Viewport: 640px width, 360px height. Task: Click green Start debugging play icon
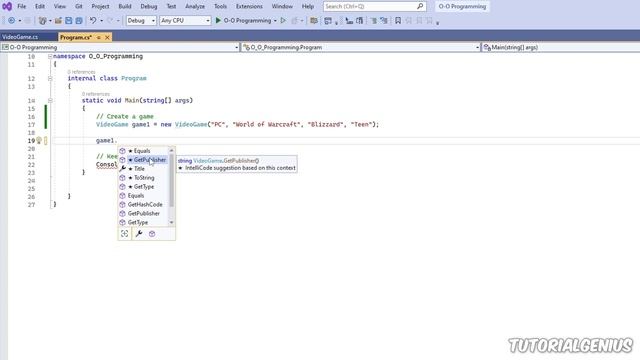coord(218,20)
